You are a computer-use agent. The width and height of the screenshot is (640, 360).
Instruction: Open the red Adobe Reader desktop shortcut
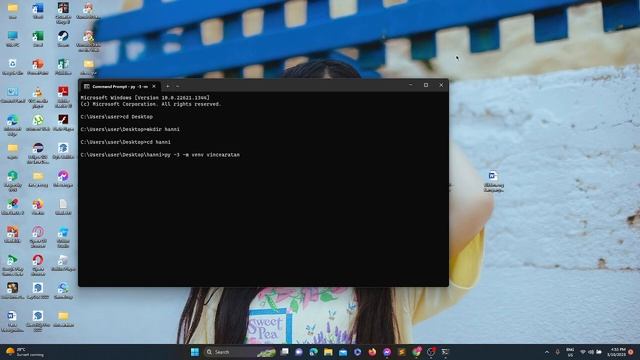(x=63, y=97)
